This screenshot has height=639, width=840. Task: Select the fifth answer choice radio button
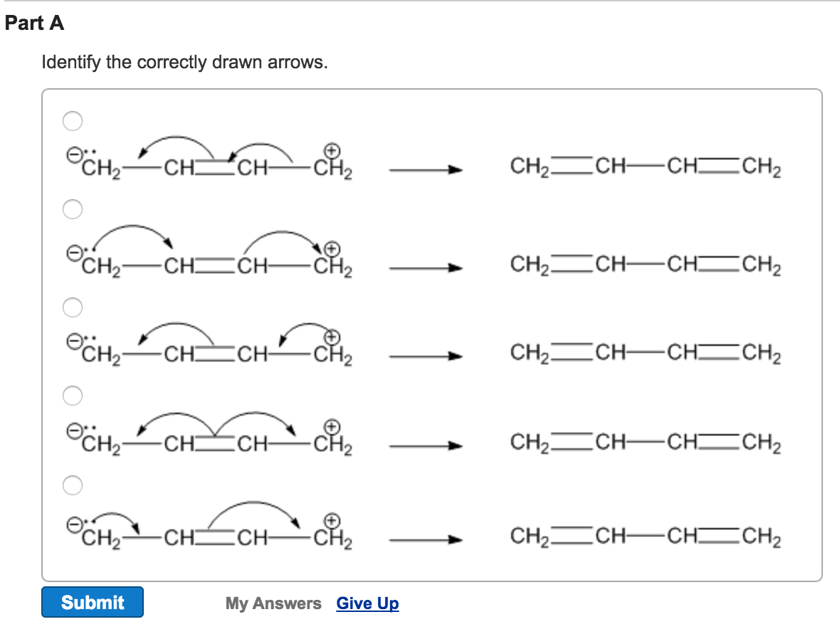click(x=72, y=485)
